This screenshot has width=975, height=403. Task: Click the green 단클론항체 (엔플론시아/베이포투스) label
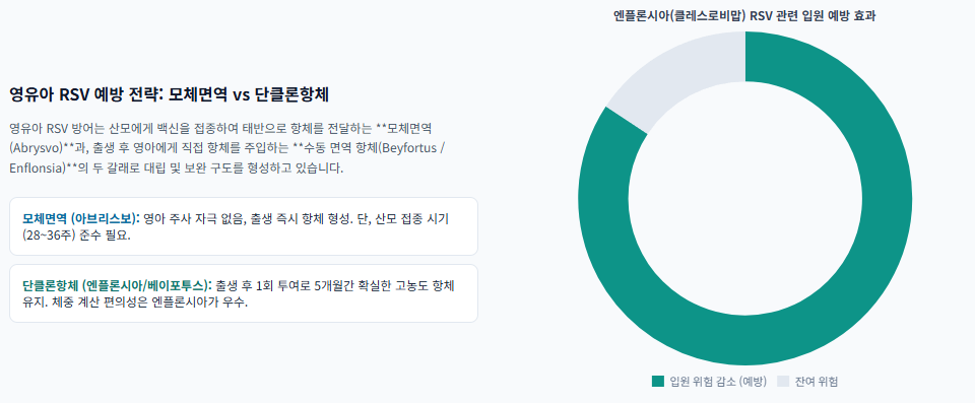[118, 286]
